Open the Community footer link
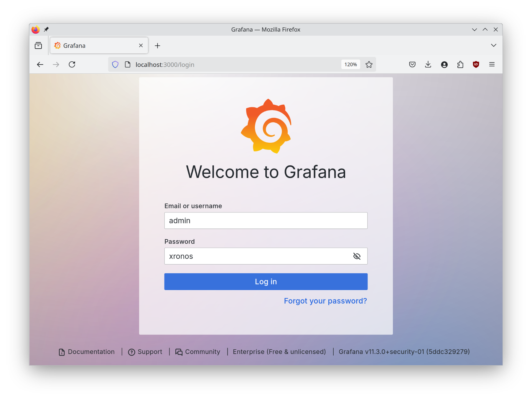The image size is (532, 400). point(198,352)
